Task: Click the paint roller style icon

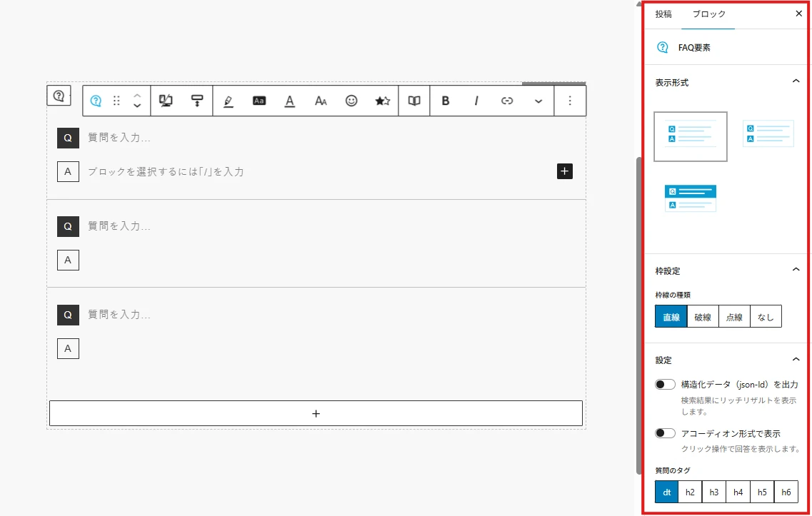Action: (x=197, y=101)
